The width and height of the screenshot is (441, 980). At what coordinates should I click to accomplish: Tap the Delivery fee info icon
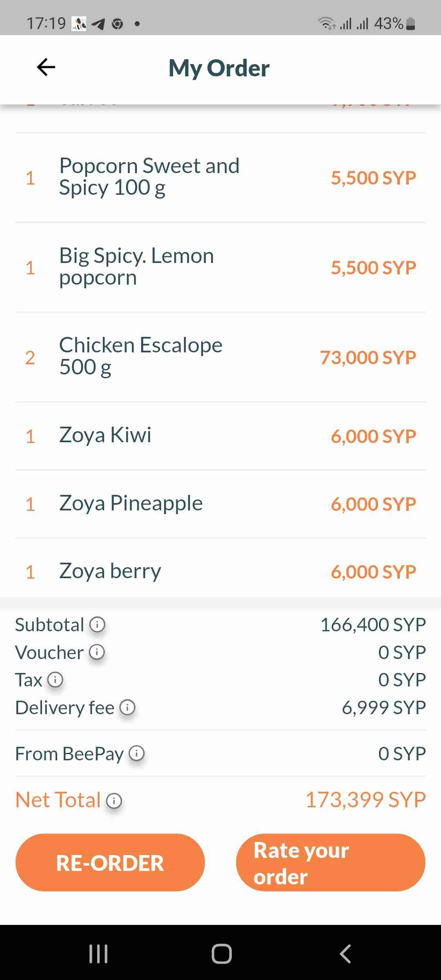pos(127,707)
